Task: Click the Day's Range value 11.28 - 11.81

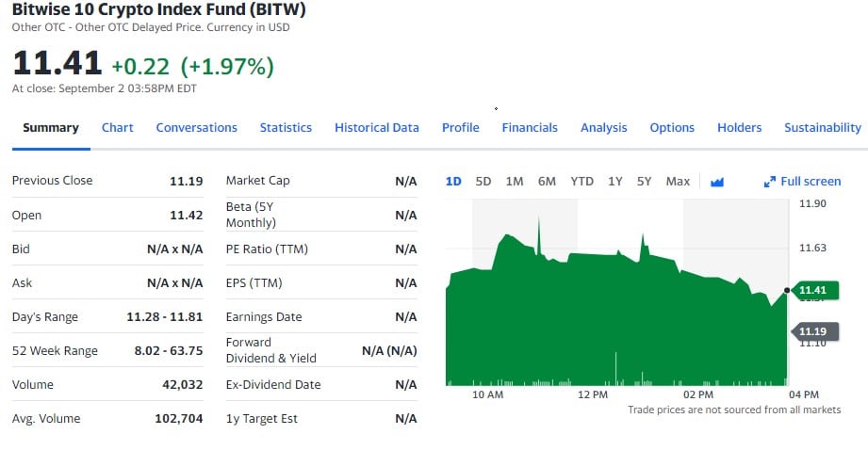Action: 164,316
